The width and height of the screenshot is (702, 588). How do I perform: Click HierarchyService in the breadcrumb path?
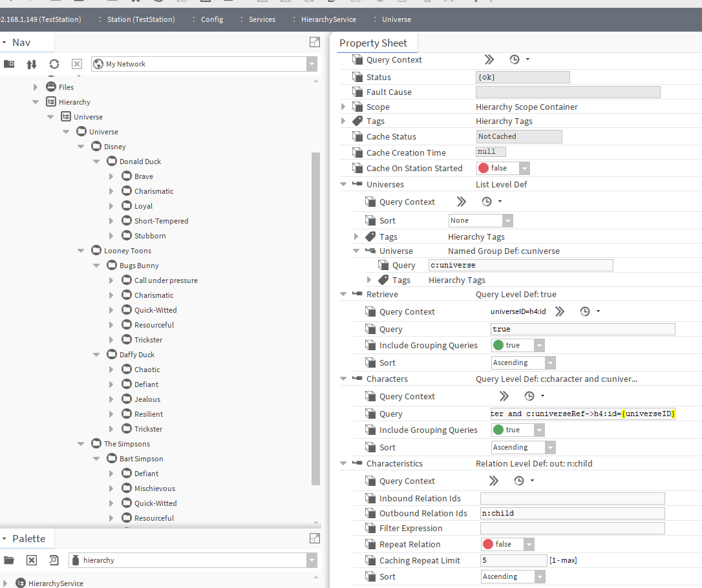pos(328,19)
